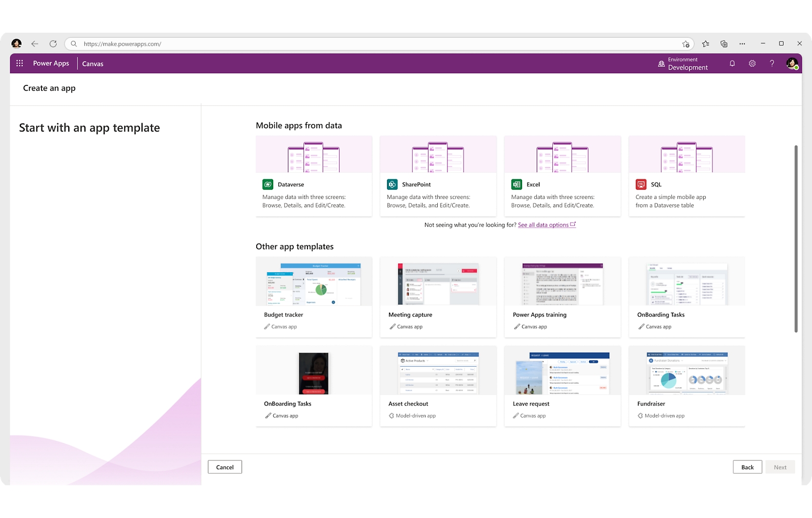Screen dimensions: 812x518
Task: Click 'Other app templates' heading
Action: tap(295, 247)
